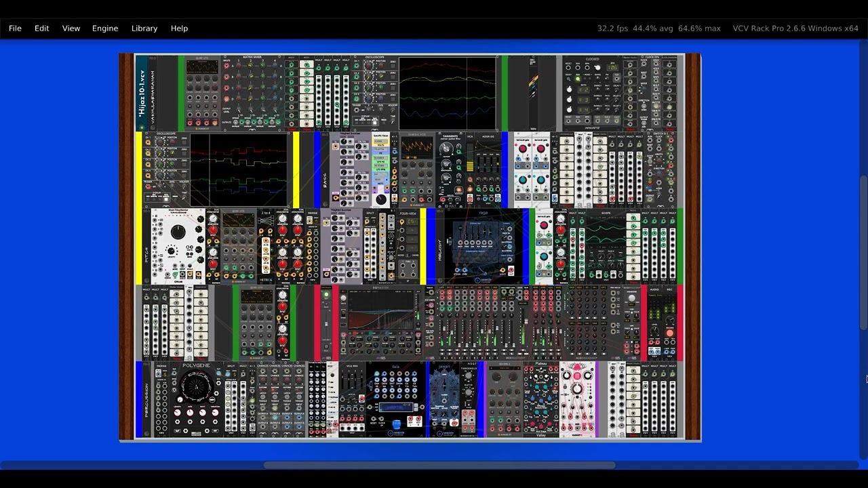Click the large cutoff knob on Tangents filter
The width and height of the screenshot is (868, 488).
[x=447, y=148]
